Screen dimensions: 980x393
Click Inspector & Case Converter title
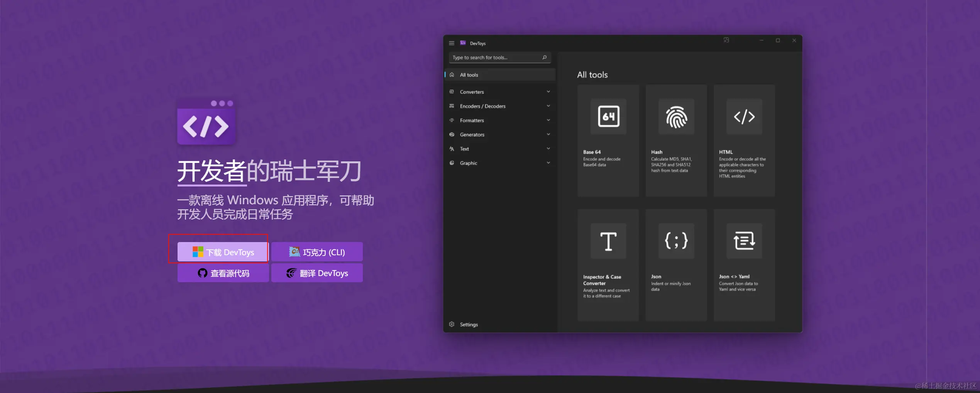(602, 280)
